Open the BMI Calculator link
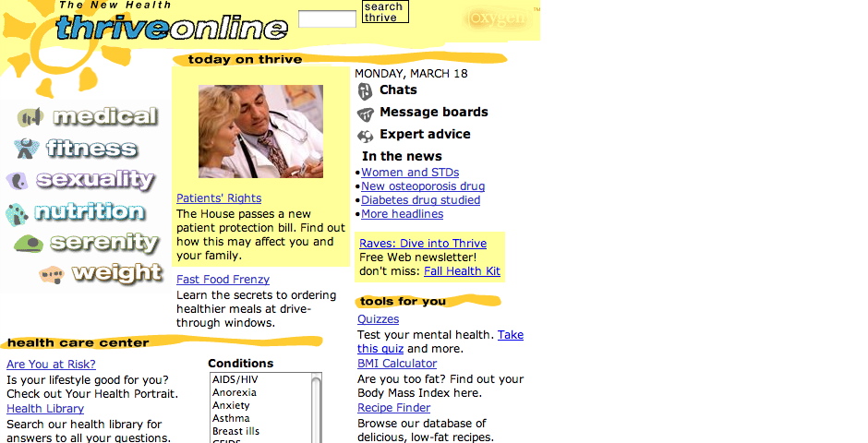This screenshot has height=443, width=868. pos(397,364)
